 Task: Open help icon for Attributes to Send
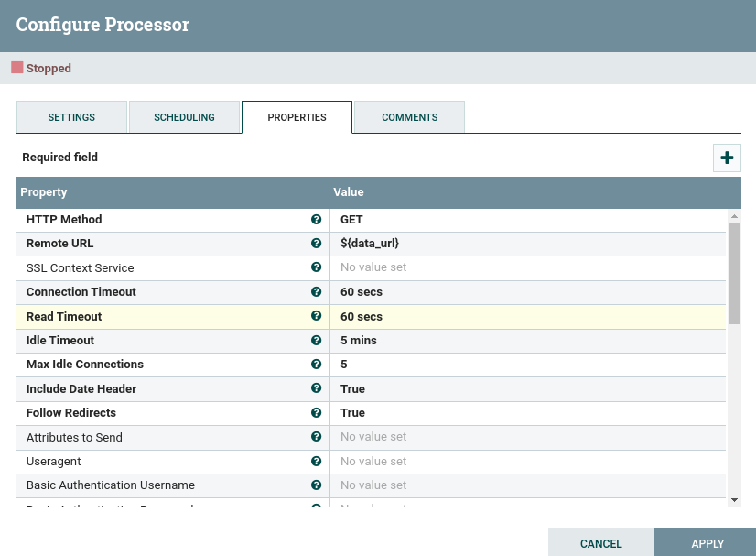[x=317, y=436]
